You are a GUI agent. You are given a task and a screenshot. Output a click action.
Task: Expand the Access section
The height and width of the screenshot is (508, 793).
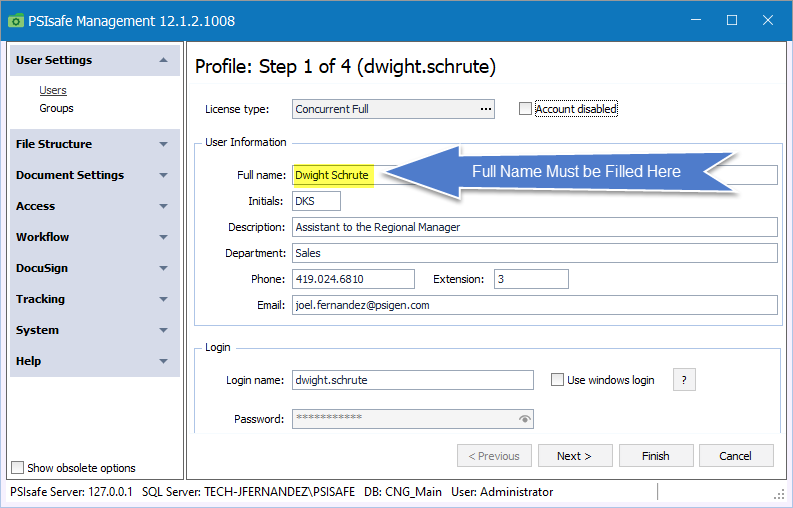click(x=95, y=206)
